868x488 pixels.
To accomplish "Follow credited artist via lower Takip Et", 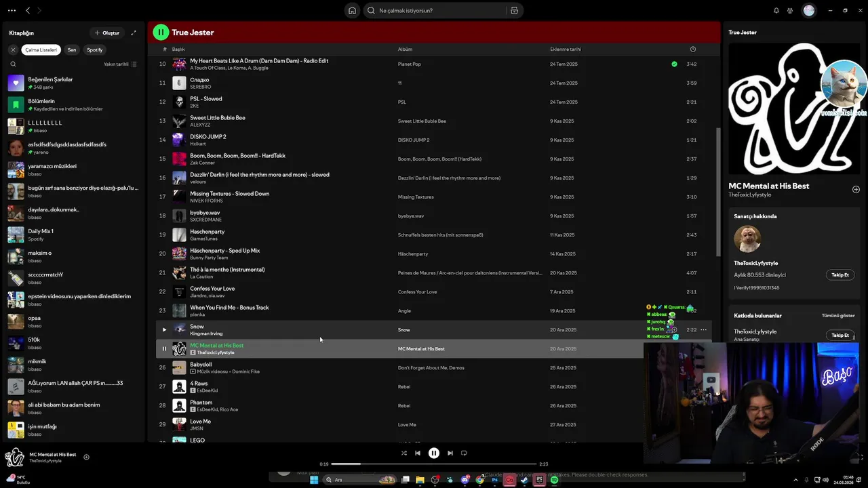I will (840, 335).
